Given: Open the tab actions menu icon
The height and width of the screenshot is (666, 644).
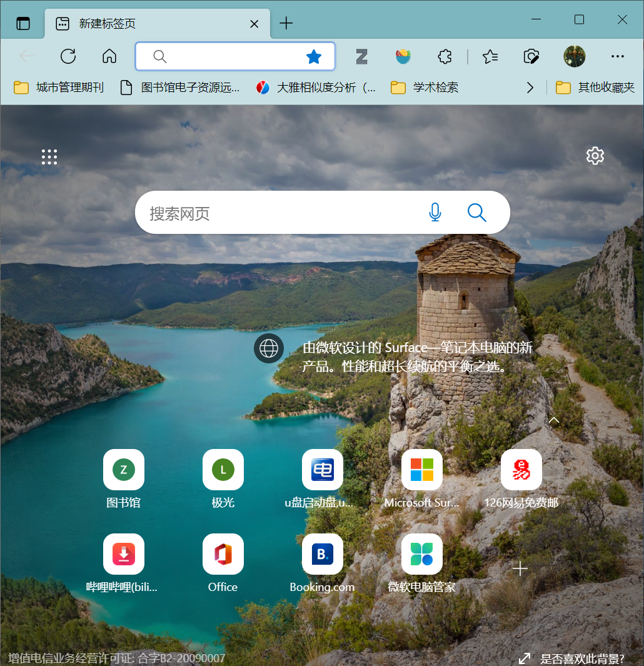Looking at the screenshot, I should (23, 23).
